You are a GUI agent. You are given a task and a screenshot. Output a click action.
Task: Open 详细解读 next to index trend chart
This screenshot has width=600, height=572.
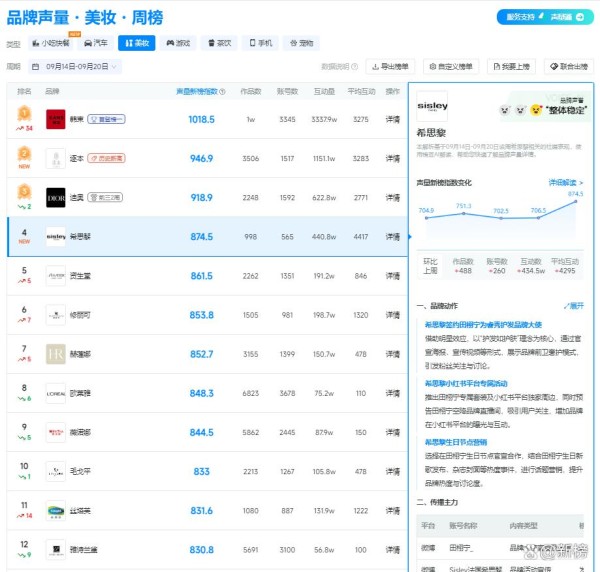(566, 183)
